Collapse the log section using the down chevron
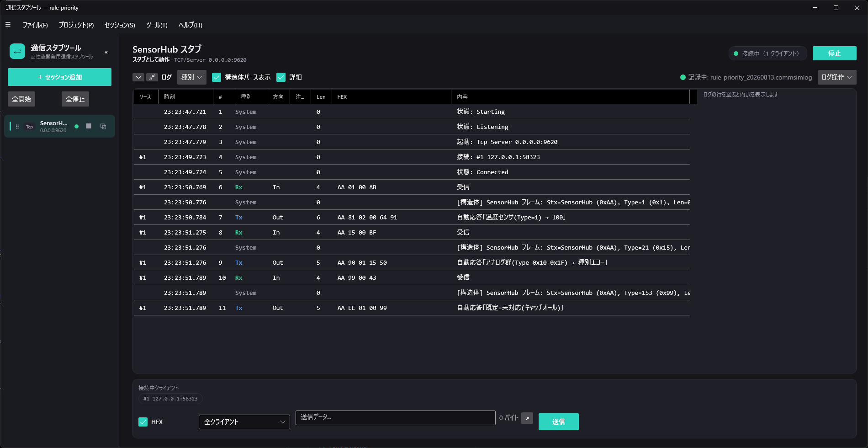The width and height of the screenshot is (868, 448). pyautogui.click(x=138, y=77)
